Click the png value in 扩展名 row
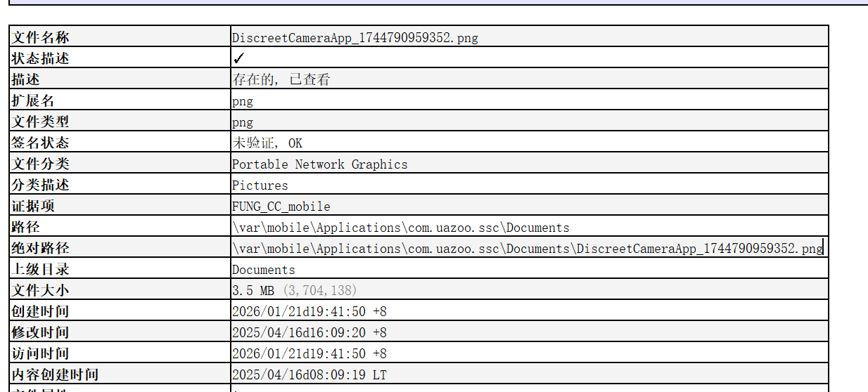The width and height of the screenshot is (868, 392). click(x=243, y=101)
